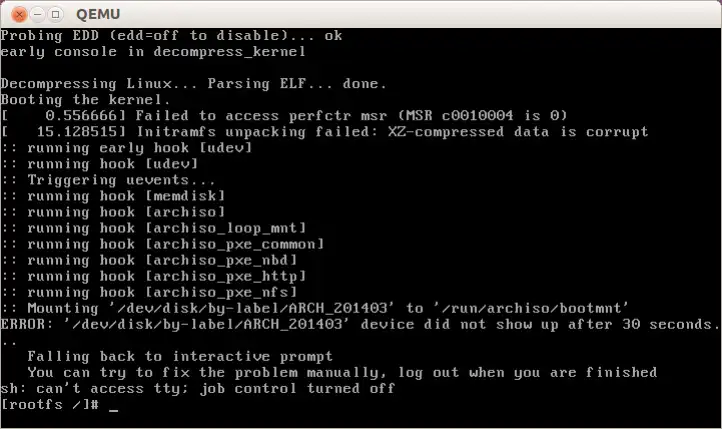Click the 'Decompressing Linux... Parsing ELF' line
Screen dimensions: 722x429
point(193,84)
